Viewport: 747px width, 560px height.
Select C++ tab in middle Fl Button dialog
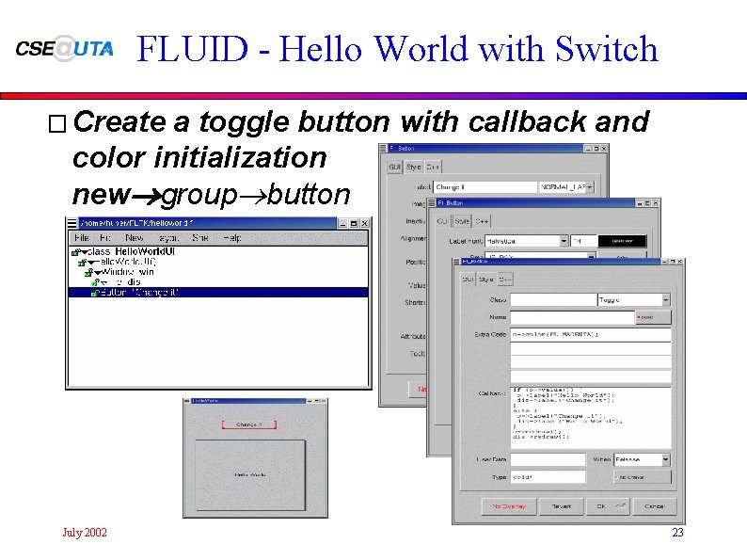(x=482, y=221)
